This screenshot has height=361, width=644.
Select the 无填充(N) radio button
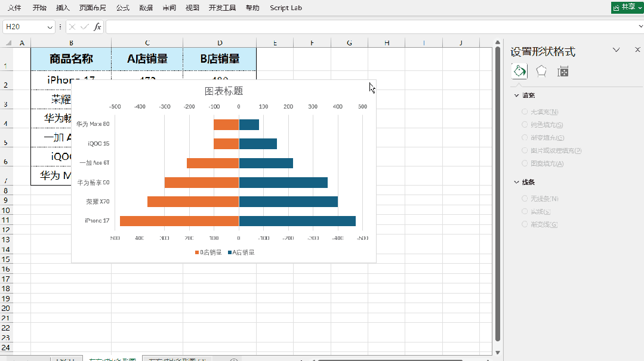point(525,112)
